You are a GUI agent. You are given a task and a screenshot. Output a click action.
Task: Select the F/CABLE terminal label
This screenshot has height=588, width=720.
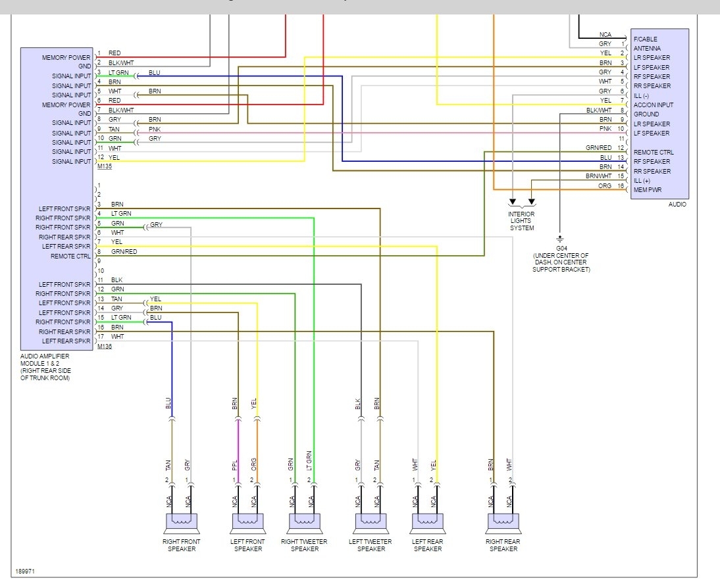point(645,39)
